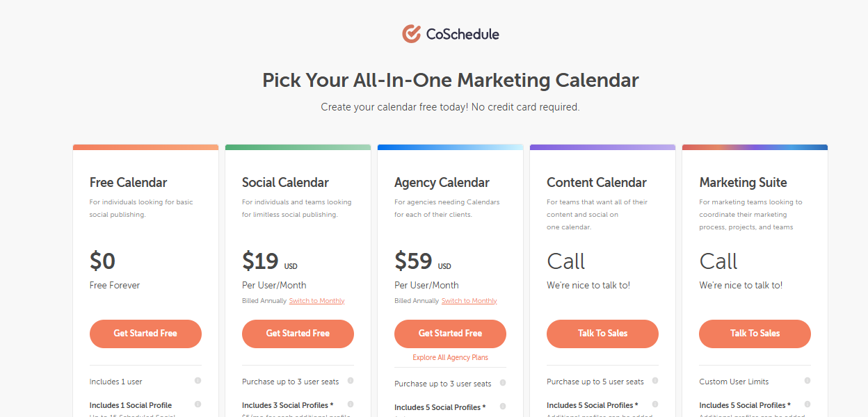Show info for Marketing Suite's 5 Social Profiles

[807, 404]
